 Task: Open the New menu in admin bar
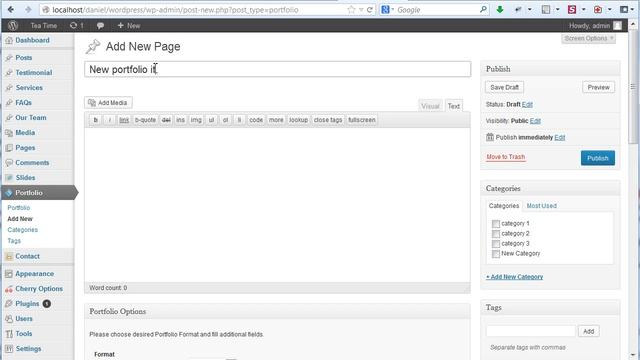coord(129,25)
